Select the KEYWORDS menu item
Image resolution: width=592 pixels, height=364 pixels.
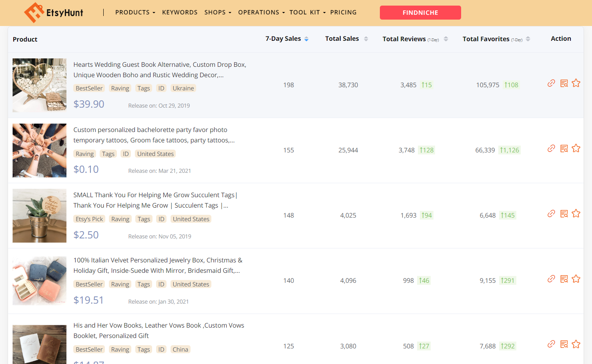pos(180,12)
